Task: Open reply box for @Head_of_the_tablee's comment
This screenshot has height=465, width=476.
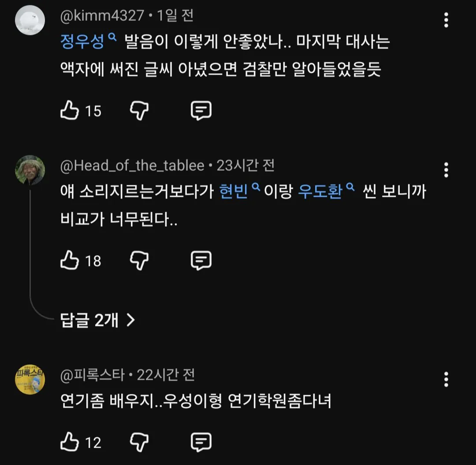Action: [201, 261]
